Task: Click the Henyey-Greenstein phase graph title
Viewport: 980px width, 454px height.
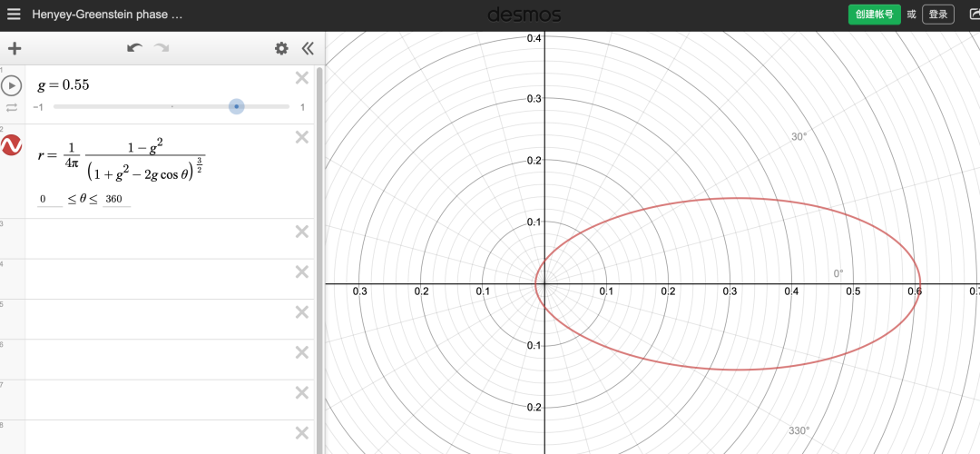Action: tap(107, 15)
